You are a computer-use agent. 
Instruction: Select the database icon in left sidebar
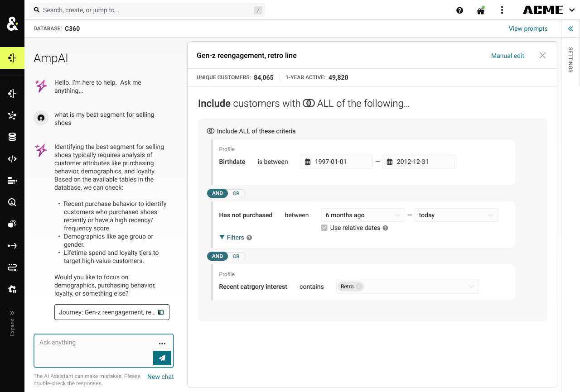(12, 137)
